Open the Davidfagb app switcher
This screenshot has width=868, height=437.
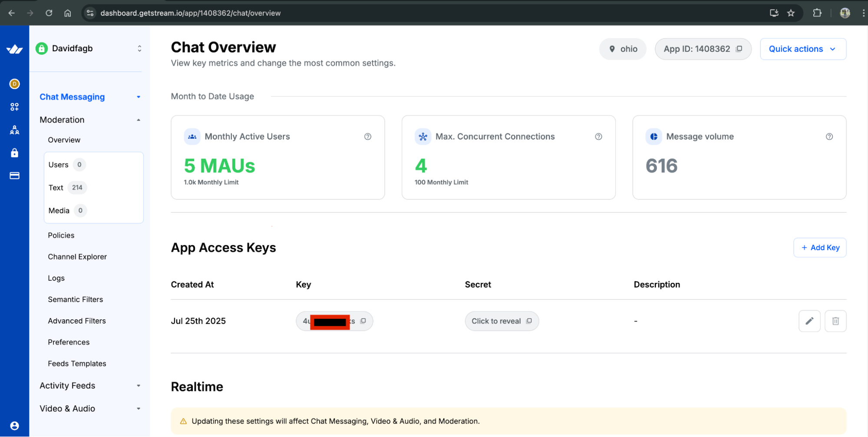[89, 49]
